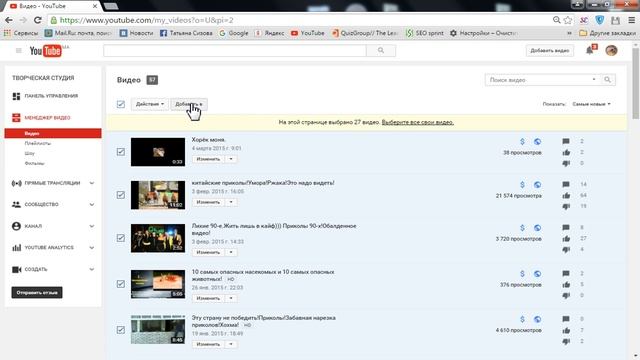Click Изменить button for Лихие 90-е
The width and height of the screenshot is (640, 360).
208,252
